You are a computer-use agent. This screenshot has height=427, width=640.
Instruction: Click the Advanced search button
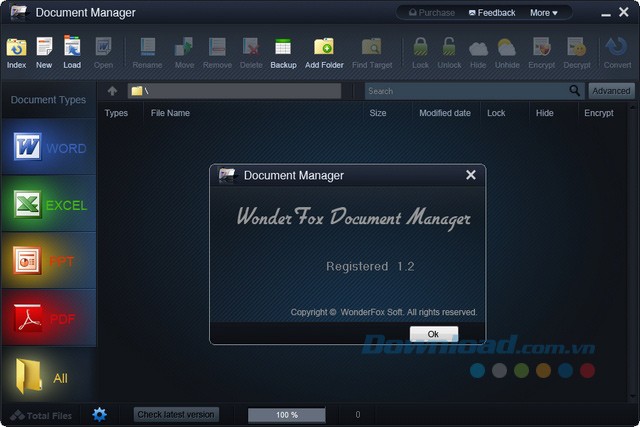[611, 91]
